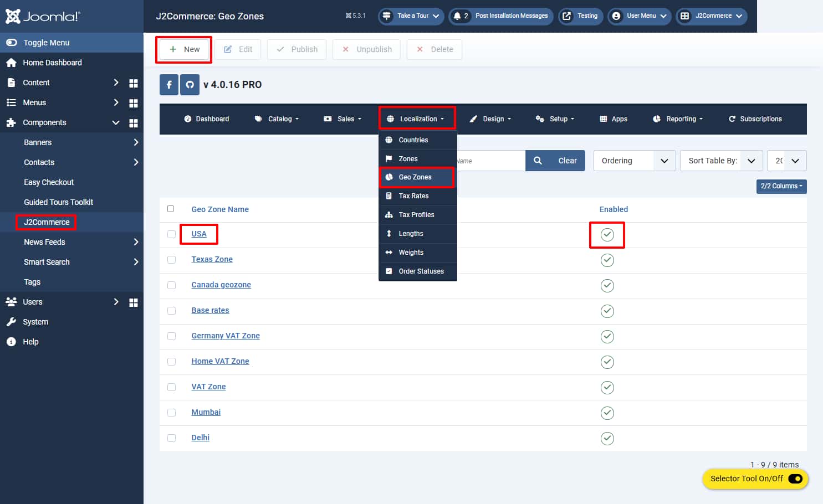
Task: Click the Help info icon
Action: point(11,342)
